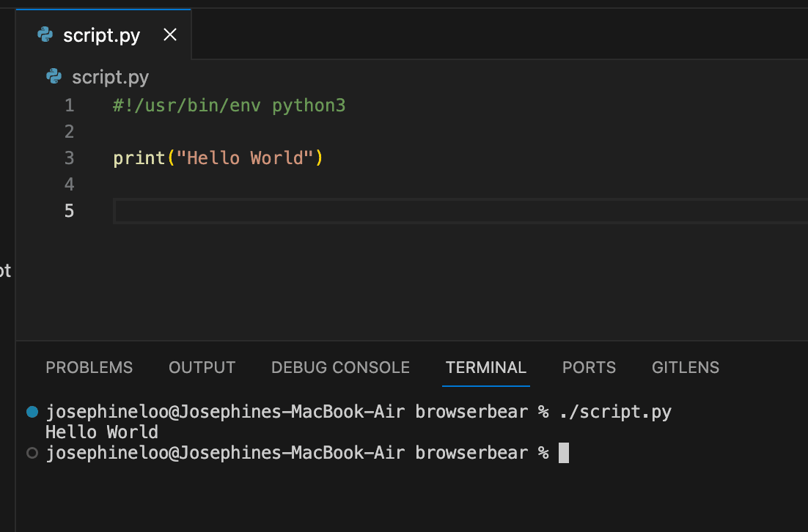Click the active TERMINAL tab
This screenshot has height=532, width=808.
485,367
